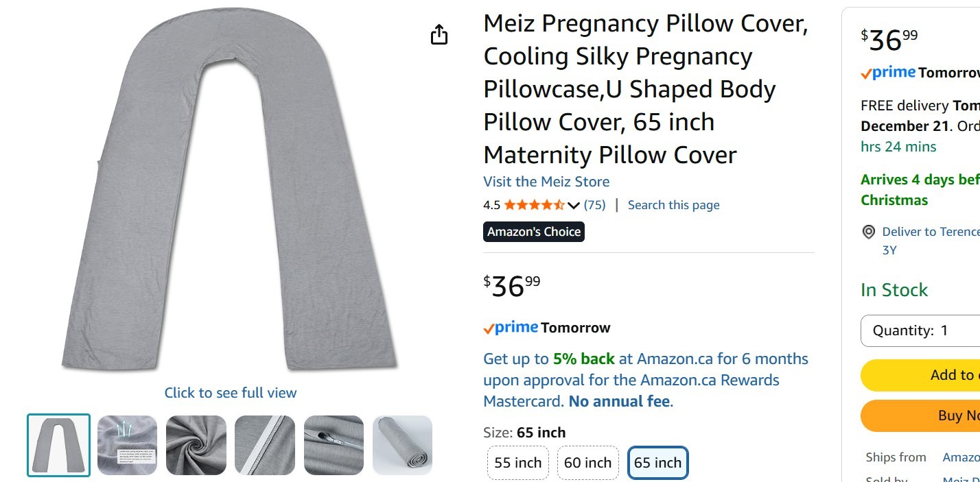View the rolled-up cover thumbnail
Viewport: 980px width, 482px height.
pos(403,445)
